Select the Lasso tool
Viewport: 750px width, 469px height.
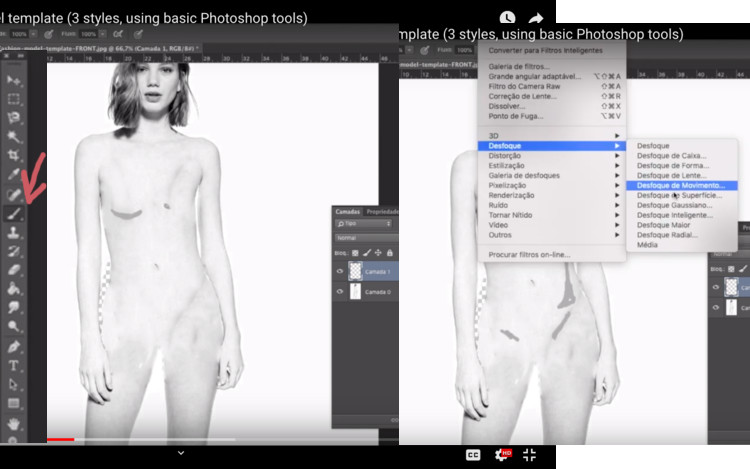13,118
